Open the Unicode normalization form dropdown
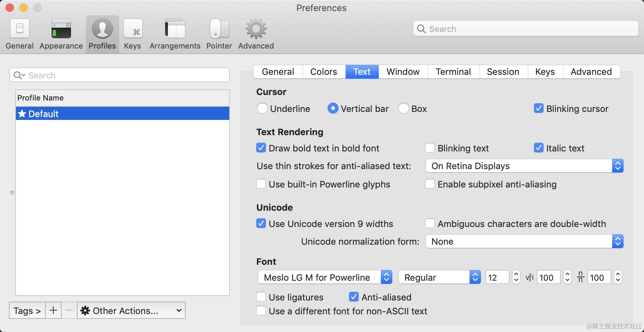The image size is (644, 332). (618, 242)
